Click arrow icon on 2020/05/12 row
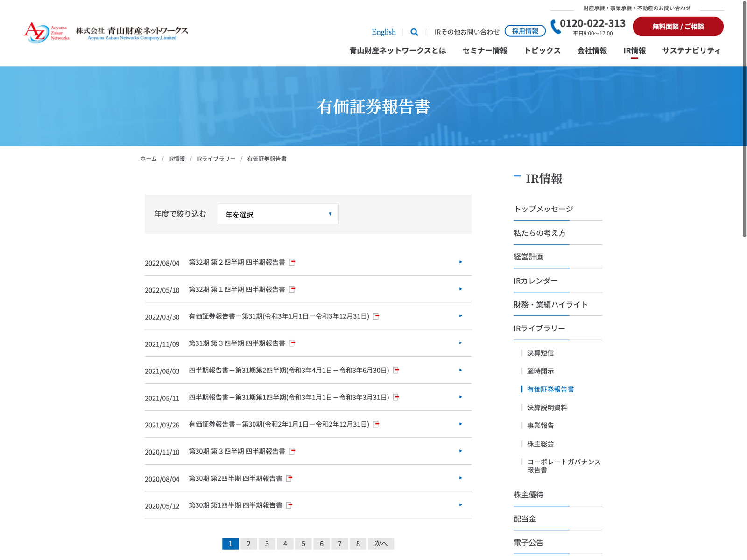 point(460,505)
